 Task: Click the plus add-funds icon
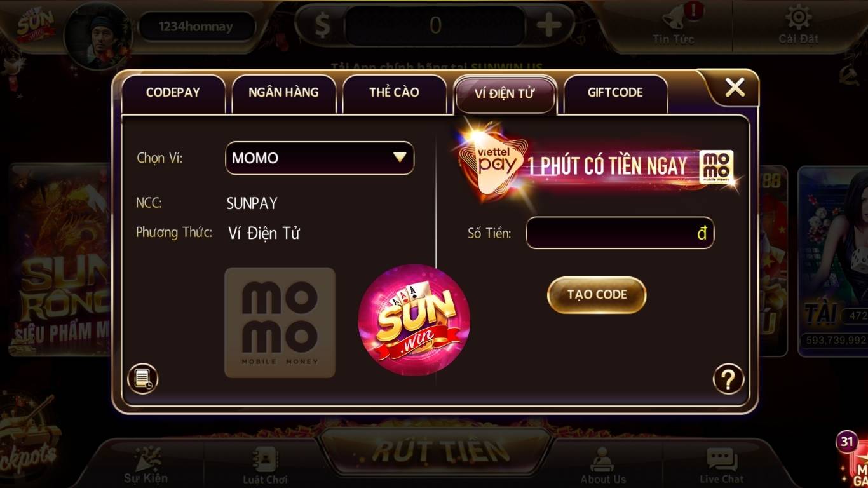[549, 25]
